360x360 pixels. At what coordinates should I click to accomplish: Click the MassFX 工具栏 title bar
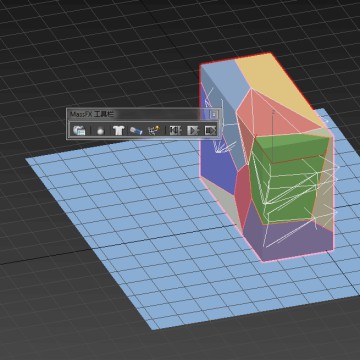click(x=138, y=114)
